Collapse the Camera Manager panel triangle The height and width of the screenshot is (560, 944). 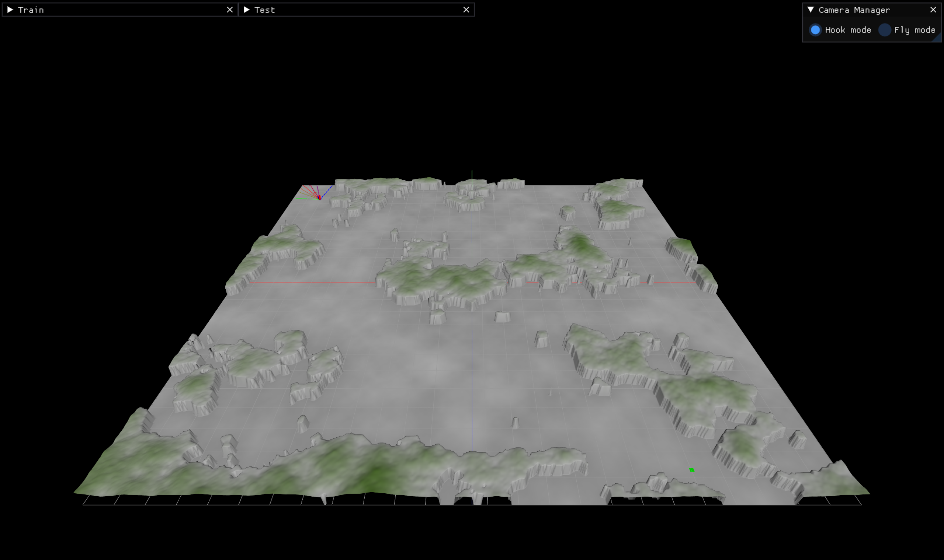pyautogui.click(x=811, y=10)
